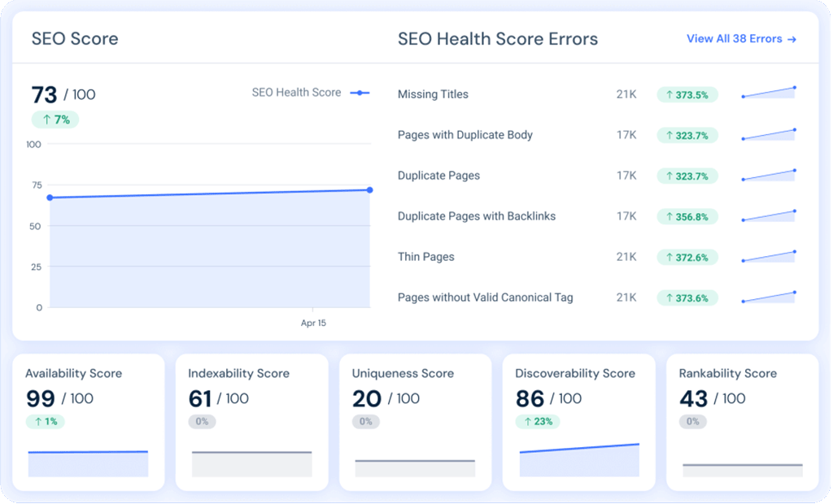Click the Thin Pages sparkline graph
The height and width of the screenshot is (504, 833).
coord(768,254)
